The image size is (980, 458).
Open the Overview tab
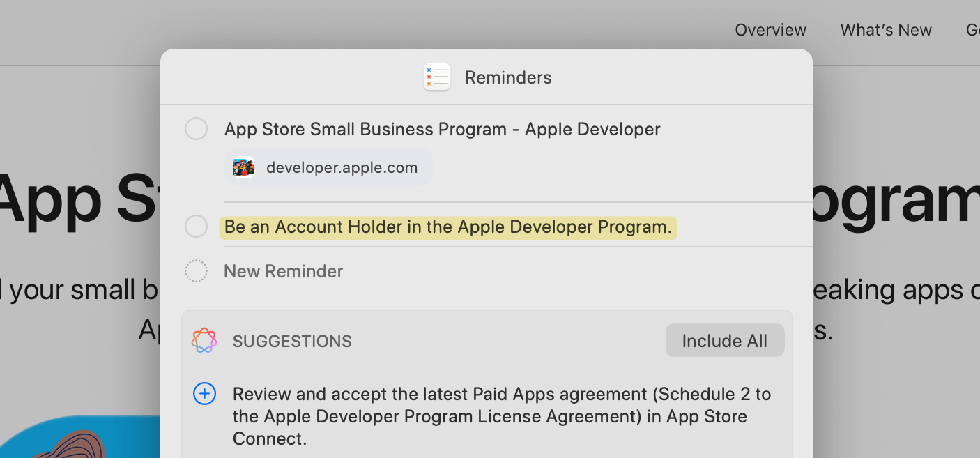click(770, 30)
